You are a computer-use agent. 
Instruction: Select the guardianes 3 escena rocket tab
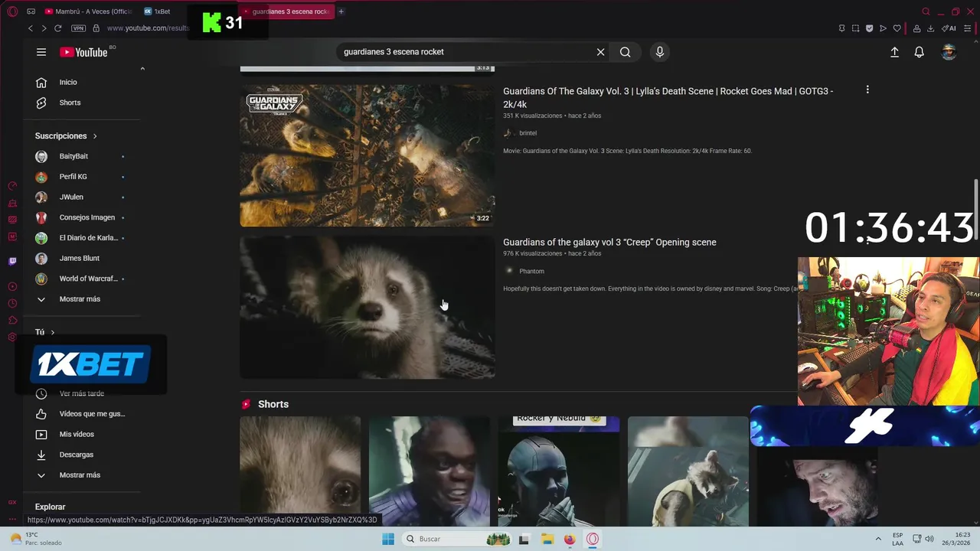[286, 11]
